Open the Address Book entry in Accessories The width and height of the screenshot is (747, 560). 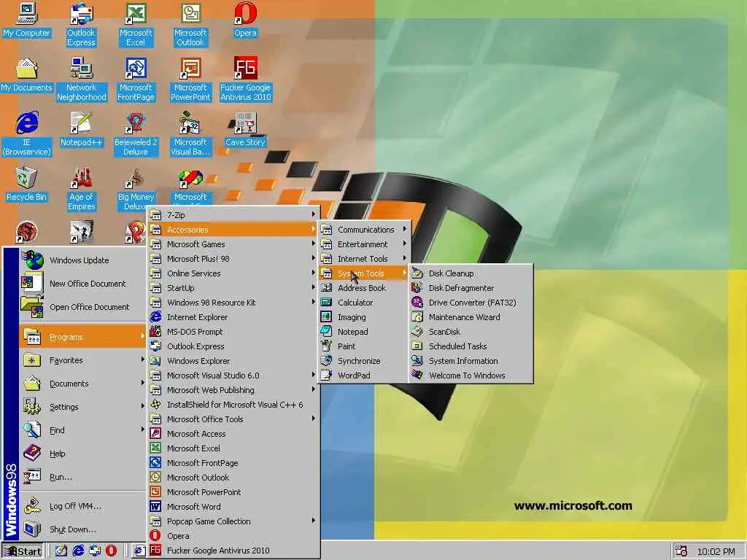[365, 287]
